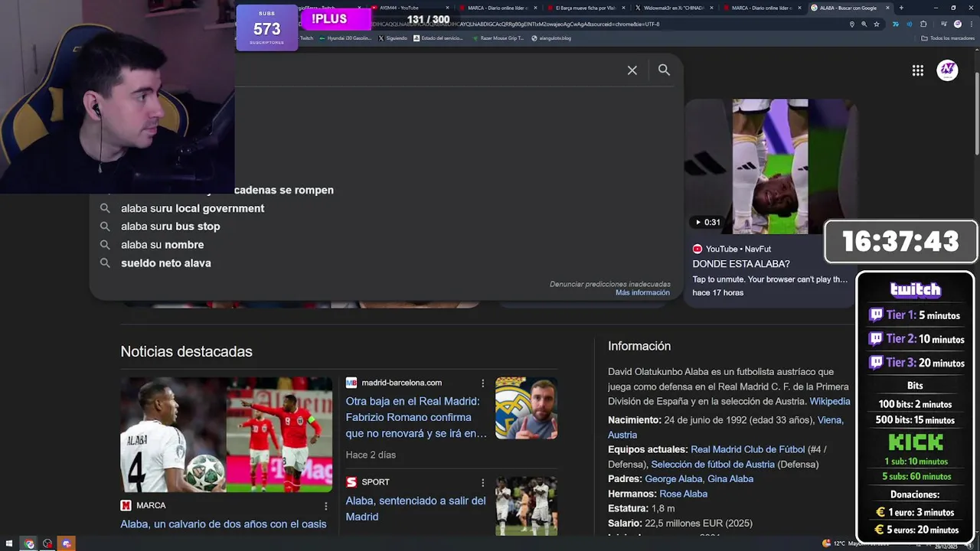Open options for the madrid-barcelona.com news card

tap(482, 383)
